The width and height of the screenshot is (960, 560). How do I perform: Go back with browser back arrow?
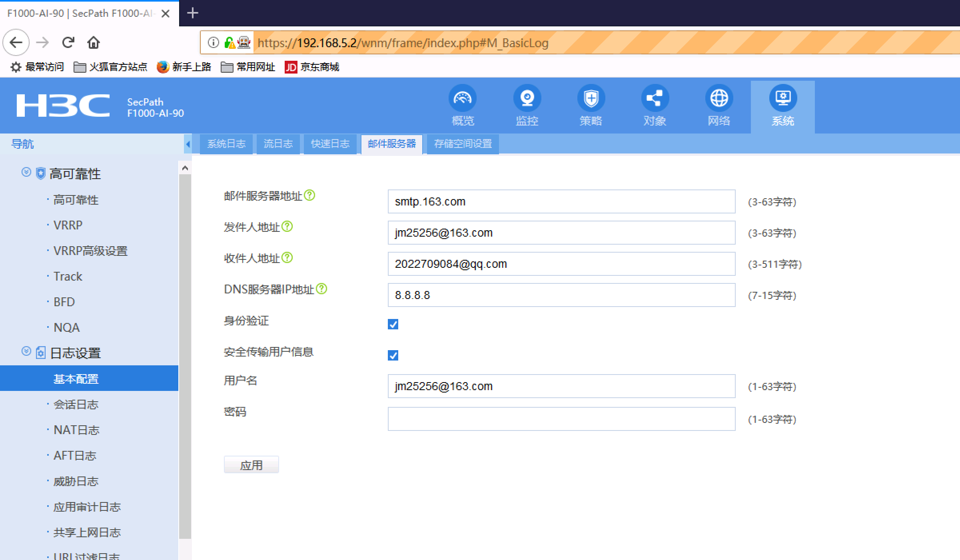click(16, 42)
